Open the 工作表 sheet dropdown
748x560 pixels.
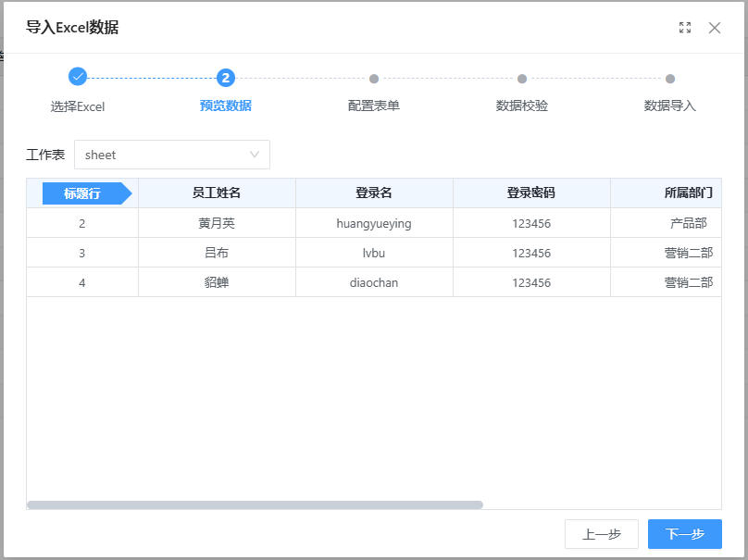pos(162,155)
